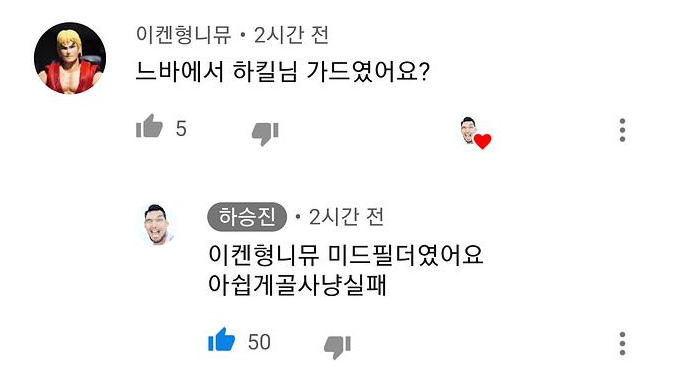687x385 pixels.
Task: Click the 하승진 creator name badge
Action: 247,217
